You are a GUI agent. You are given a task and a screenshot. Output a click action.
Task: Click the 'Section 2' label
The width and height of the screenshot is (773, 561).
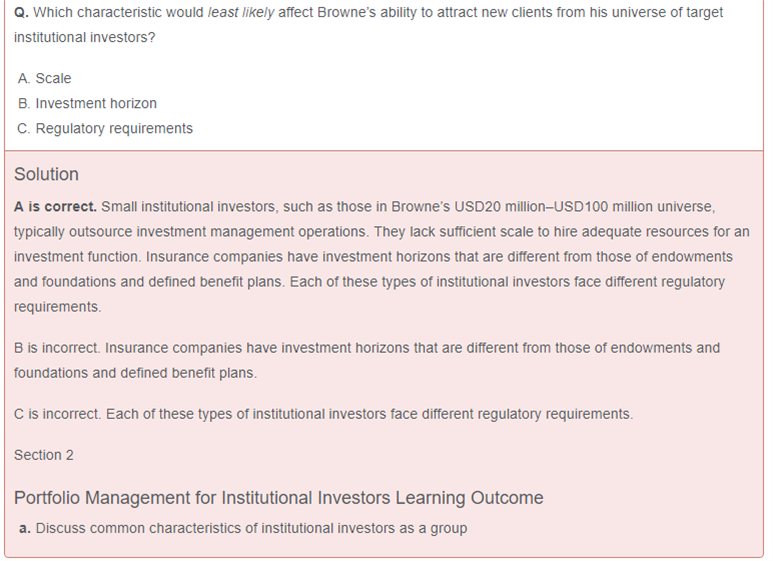[44, 455]
